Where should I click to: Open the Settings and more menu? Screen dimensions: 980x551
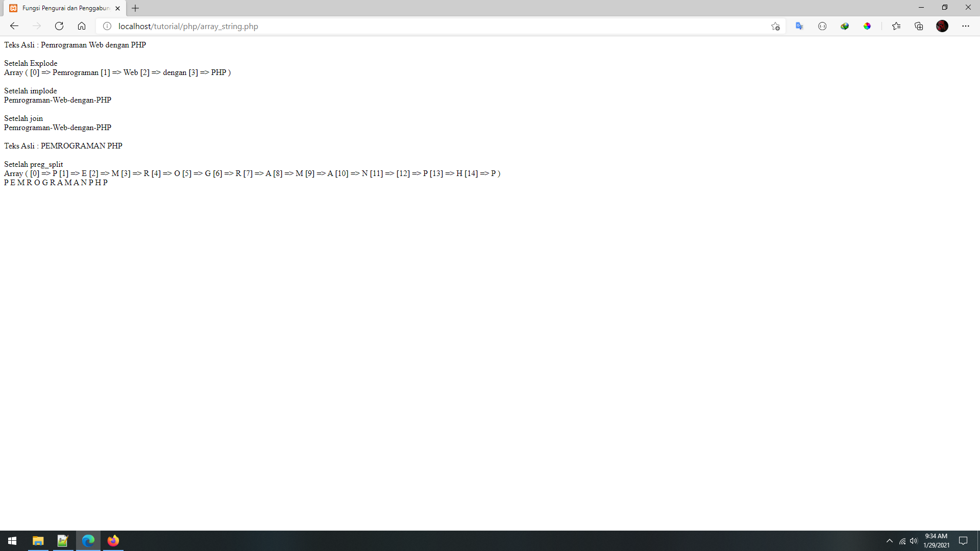pos(966,26)
